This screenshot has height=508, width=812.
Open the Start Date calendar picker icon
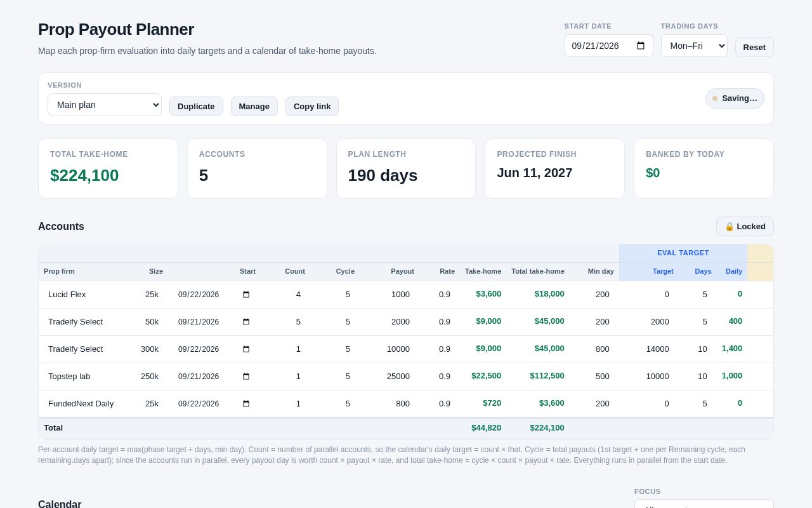click(641, 46)
